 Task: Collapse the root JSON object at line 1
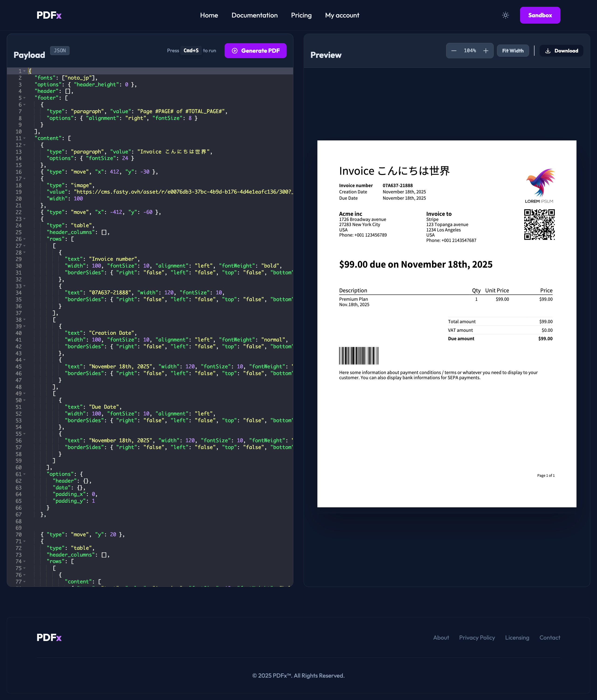tap(24, 71)
